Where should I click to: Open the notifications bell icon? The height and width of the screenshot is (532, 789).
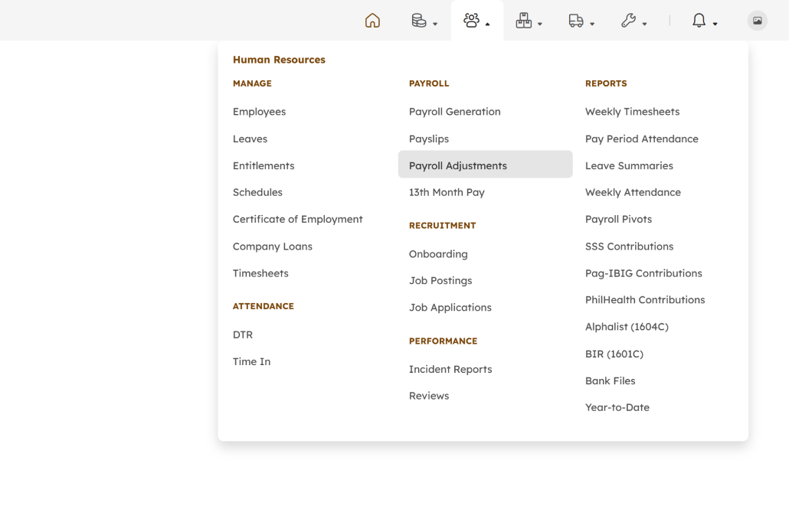(699, 21)
